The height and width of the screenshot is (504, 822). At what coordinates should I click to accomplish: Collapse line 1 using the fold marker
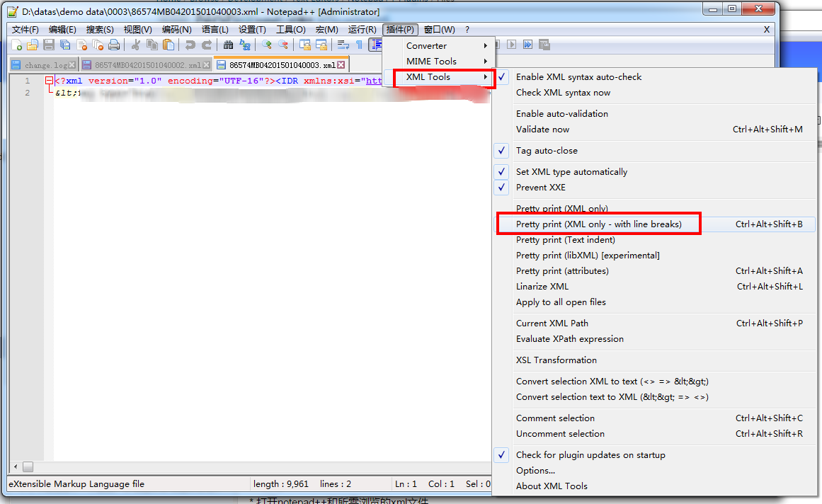point(48,80)
